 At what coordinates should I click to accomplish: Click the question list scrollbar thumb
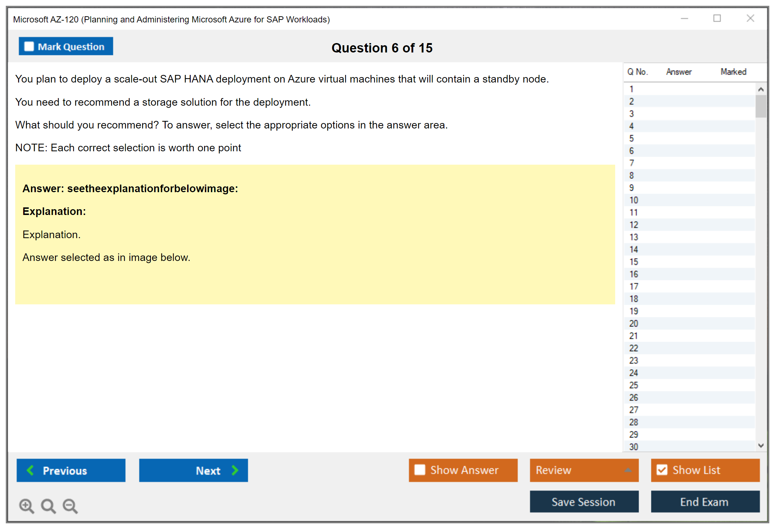point(761,106)
